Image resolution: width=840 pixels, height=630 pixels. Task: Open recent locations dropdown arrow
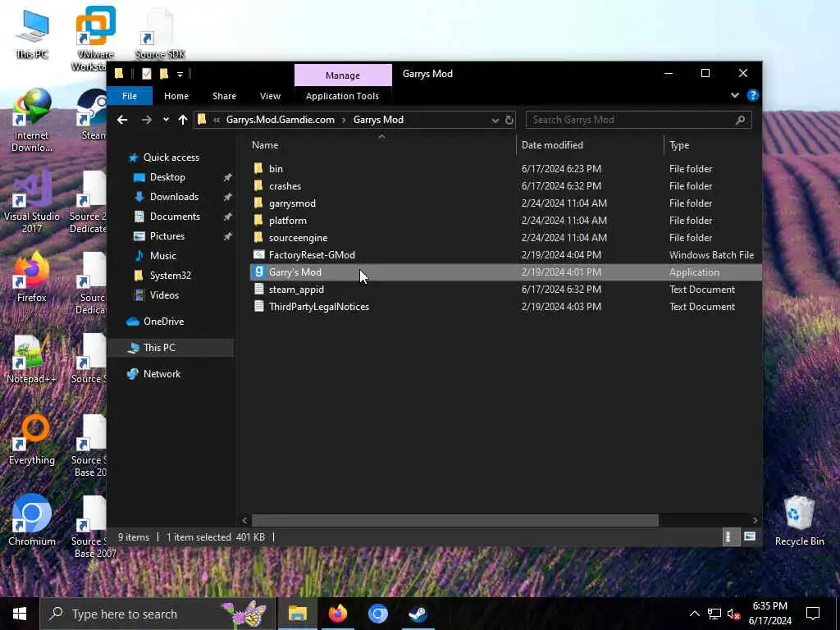166,120
